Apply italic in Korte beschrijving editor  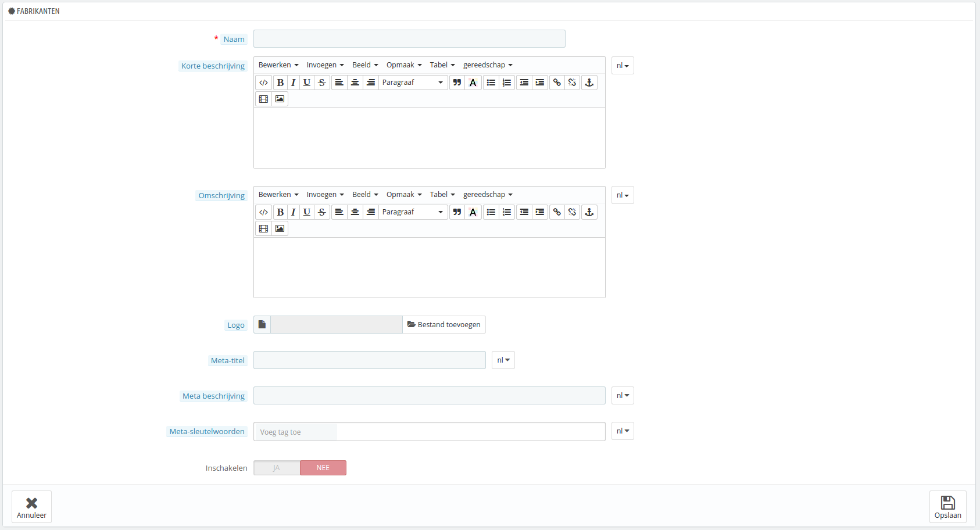pos(294,83)
